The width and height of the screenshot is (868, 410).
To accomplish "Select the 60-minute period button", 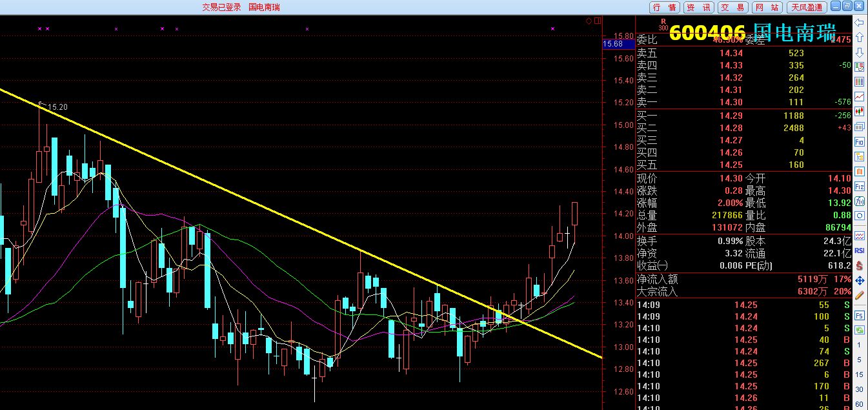I will (x=859, y=404).
